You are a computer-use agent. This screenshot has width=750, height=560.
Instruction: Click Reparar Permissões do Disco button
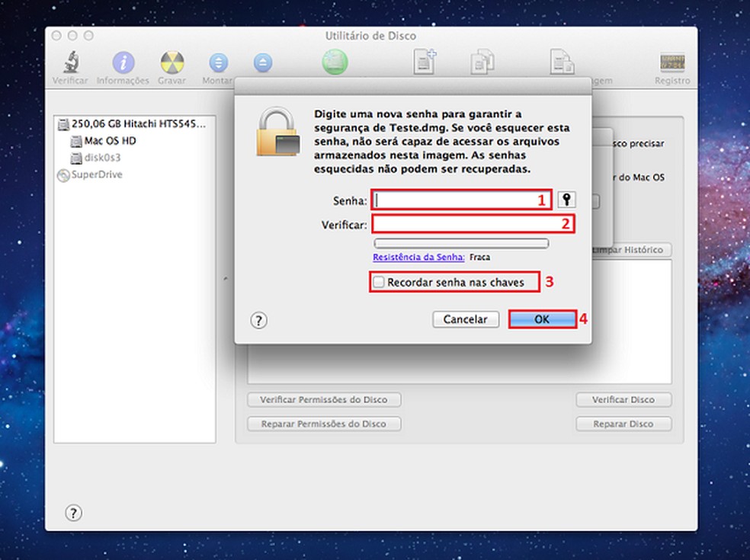pos(324,424)
